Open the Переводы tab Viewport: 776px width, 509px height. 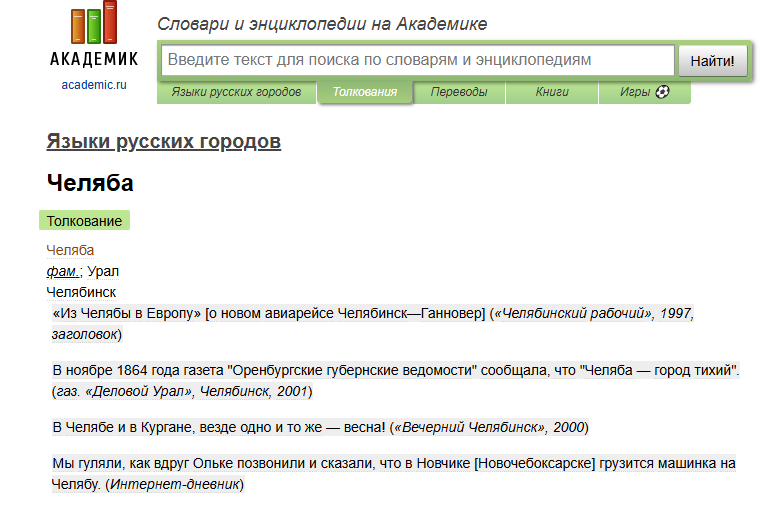[459, 92]
